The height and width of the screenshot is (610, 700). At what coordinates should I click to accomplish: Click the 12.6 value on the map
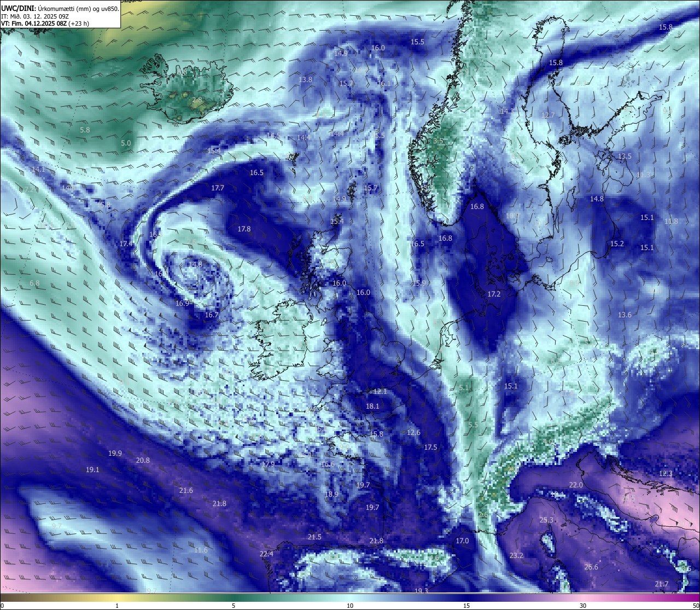[x=413, y=433]
